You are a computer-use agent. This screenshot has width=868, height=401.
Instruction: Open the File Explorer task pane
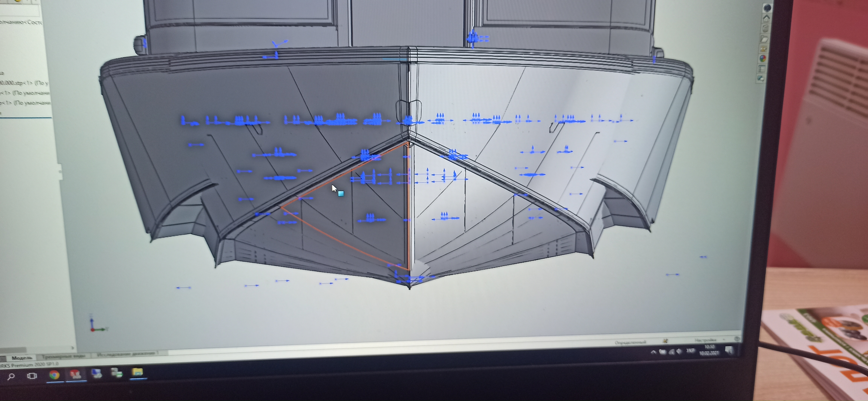[764, 39]
